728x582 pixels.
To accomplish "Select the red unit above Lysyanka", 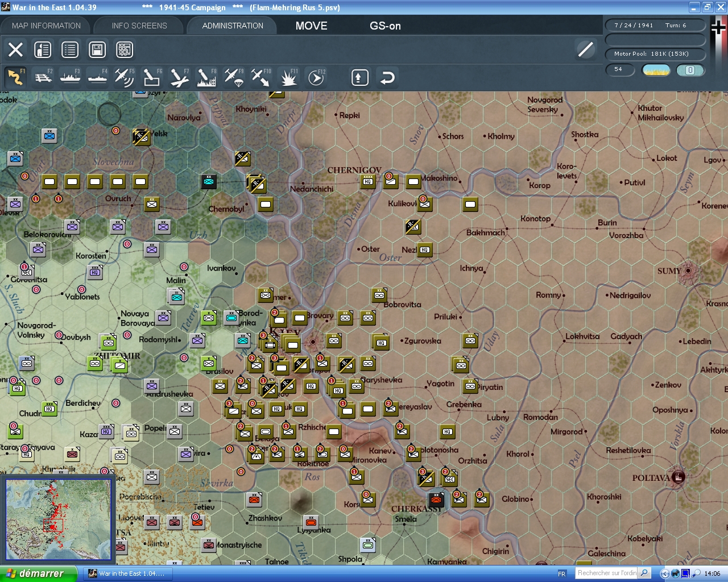I will 311,522.
